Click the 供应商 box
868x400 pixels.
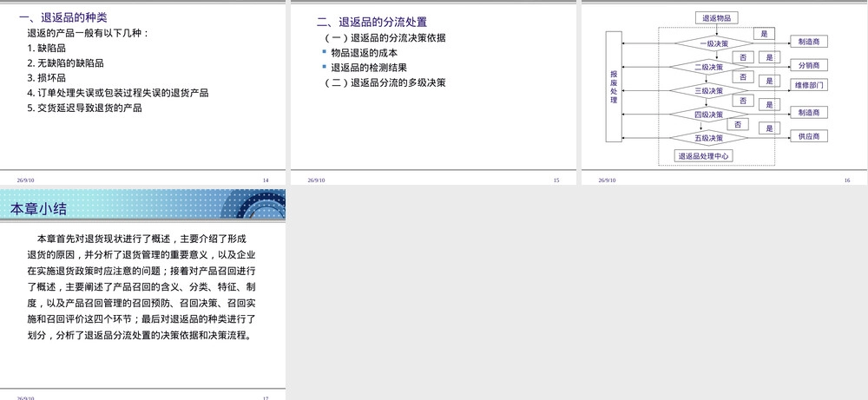[x=809, y=135]
